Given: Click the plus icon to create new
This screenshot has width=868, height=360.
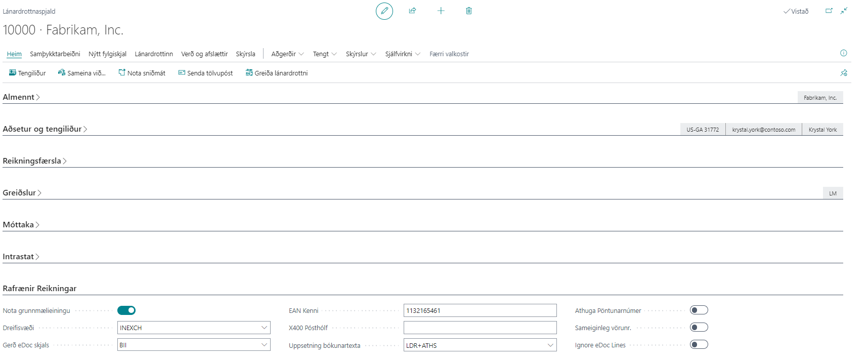Looking at the screenshot, I should click(441, 11).
